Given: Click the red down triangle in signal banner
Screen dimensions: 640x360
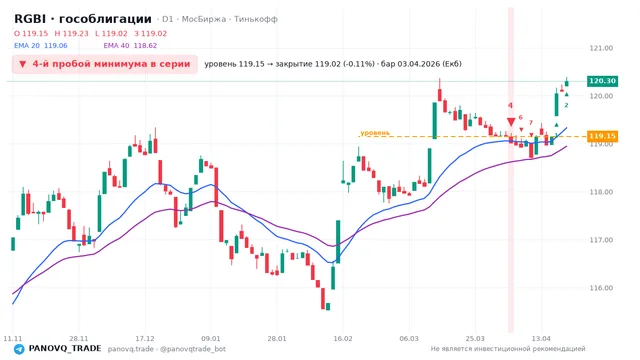Looking at the screenshot, I should pyautogui.click(x=23, y=64).
